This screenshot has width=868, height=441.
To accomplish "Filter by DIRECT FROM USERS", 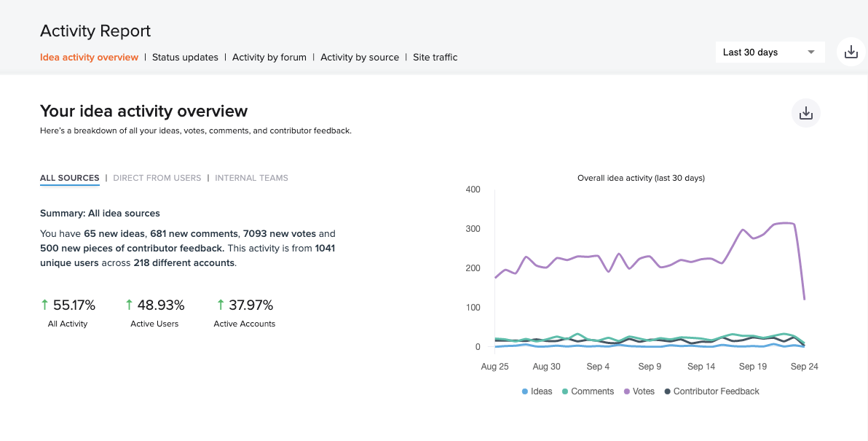I will coord(157,178).
